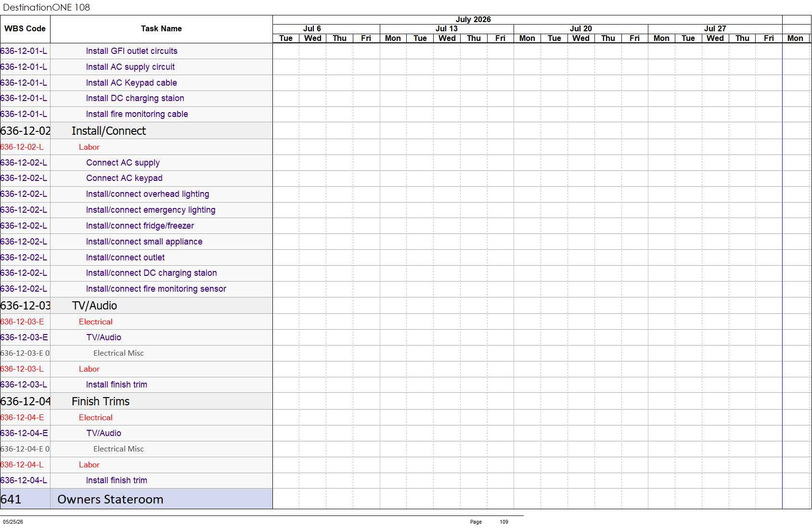Click the Wed header under Jul 20
Viewport: 812px width, 528px height.
tap(581, 39)
